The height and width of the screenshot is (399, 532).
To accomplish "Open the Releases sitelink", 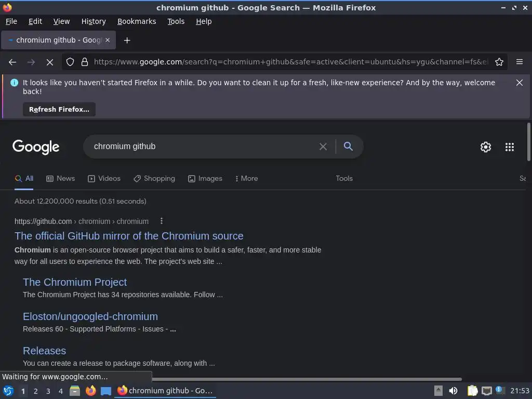I will coord(45,351).
